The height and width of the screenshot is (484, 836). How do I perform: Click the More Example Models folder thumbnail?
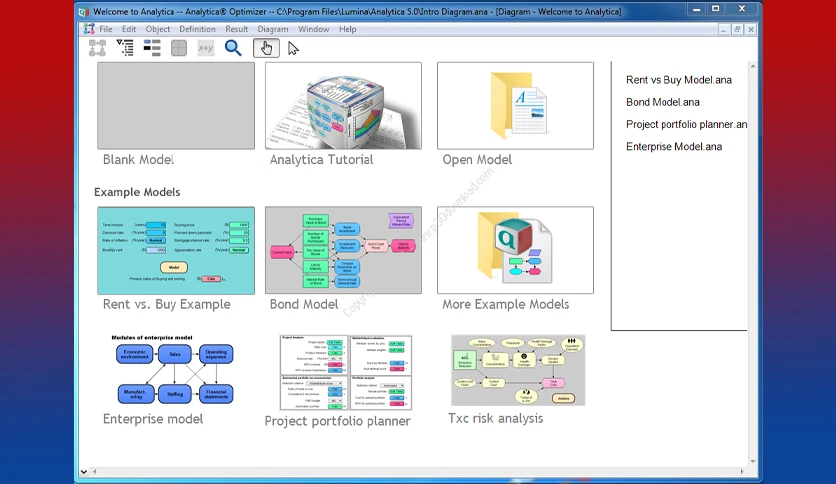pyautogui.click(x=516, y=251)
